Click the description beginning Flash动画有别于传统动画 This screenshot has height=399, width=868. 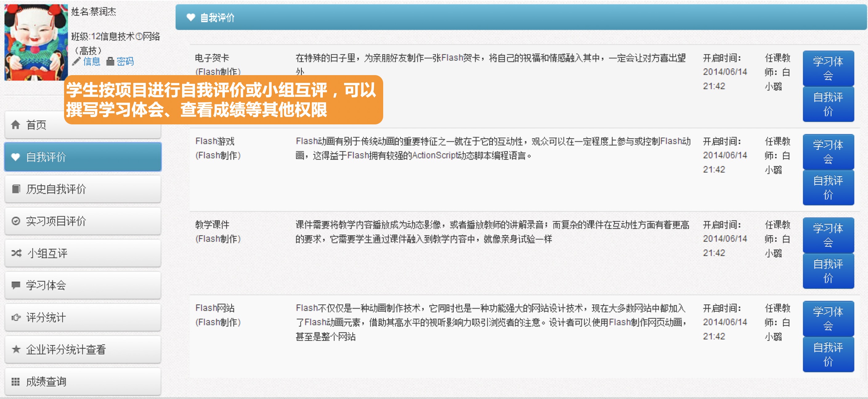point(493,148)
